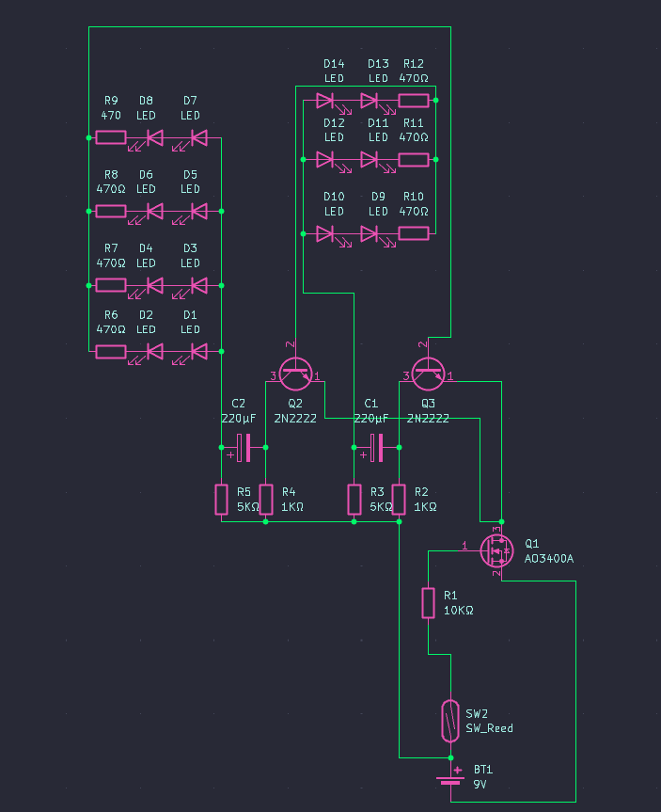This screenshot has height=812, width=661.
Task: Click the junction dot above battery BT1
Action: tap(450, 757)
